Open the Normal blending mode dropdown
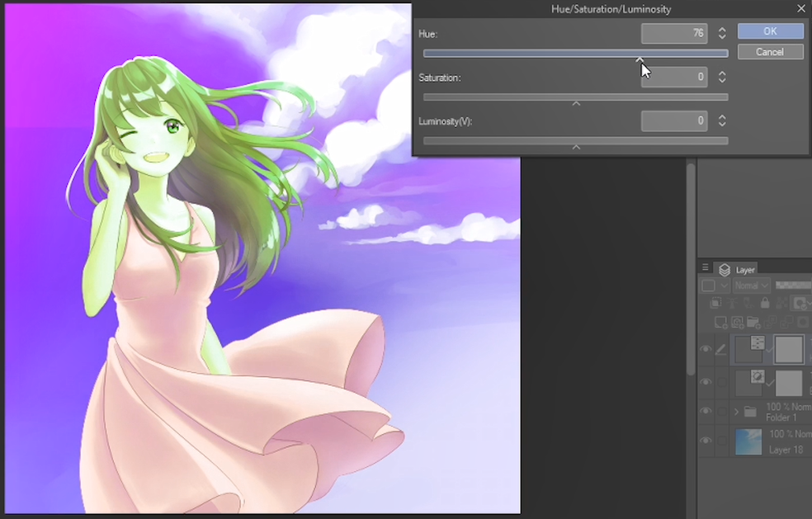 click(752, 285)
